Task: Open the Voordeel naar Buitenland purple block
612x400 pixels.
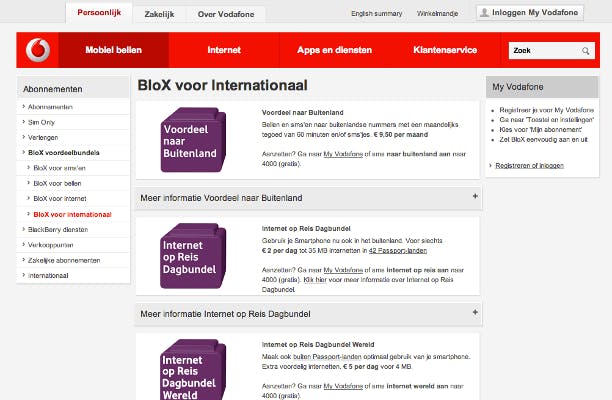Action: [193, 140]
